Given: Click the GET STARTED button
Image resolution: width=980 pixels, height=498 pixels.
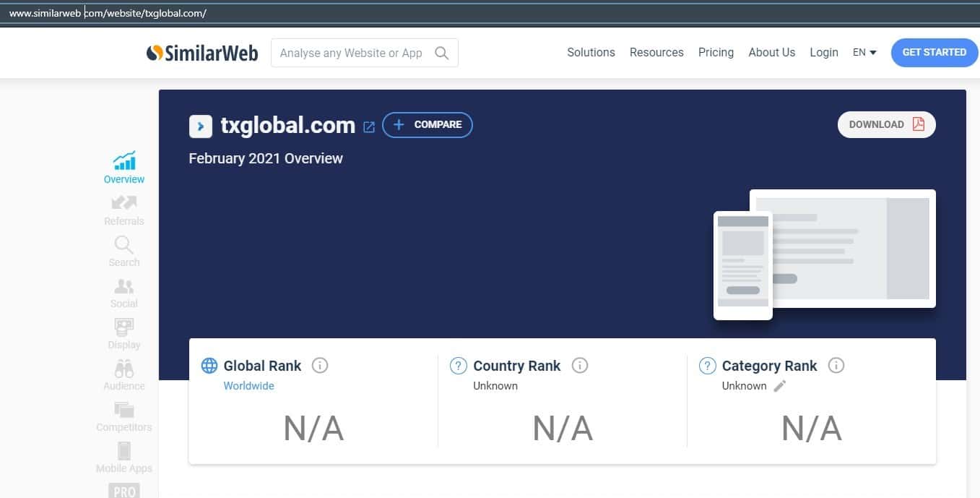Looking at the screenshot, I should [934, 52].
